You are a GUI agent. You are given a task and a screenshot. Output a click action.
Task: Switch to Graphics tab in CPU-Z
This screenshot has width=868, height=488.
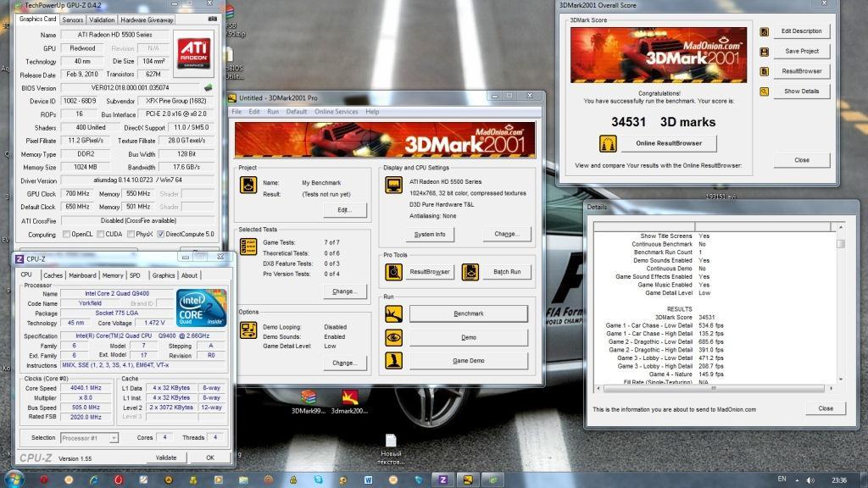coord(164,275)
